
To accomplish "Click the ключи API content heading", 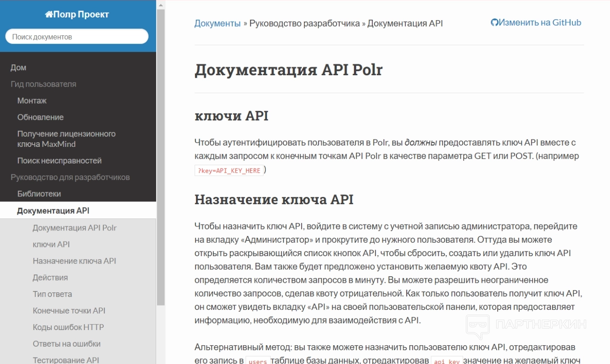I will click(x=231, y=116).
